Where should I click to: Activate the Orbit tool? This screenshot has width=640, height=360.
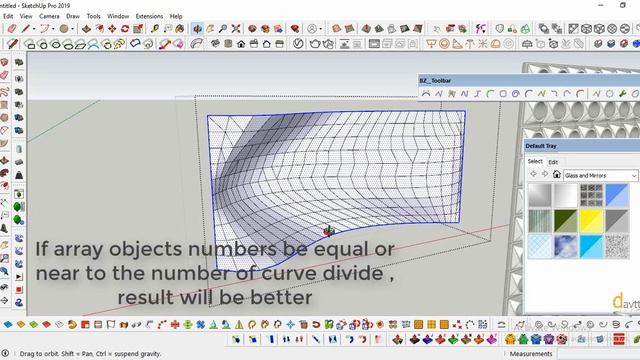(x=198, y=29)
